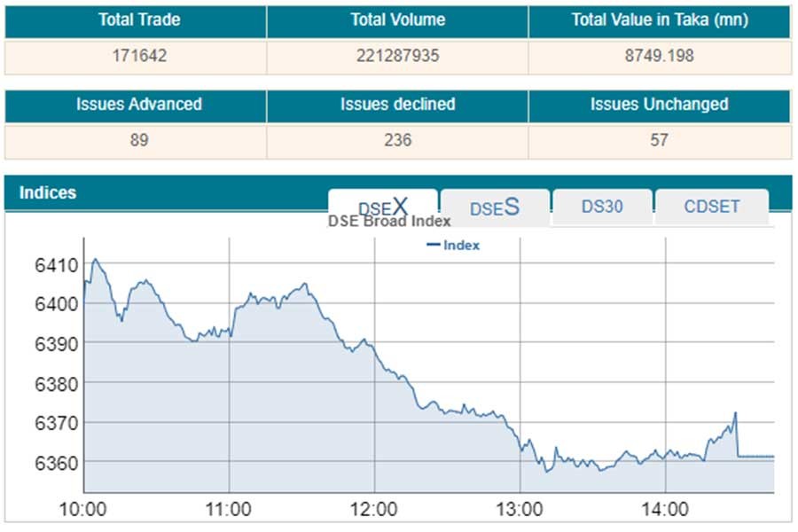
Task: Click the Issues Advanced header
Action: [x=138, y=104]
